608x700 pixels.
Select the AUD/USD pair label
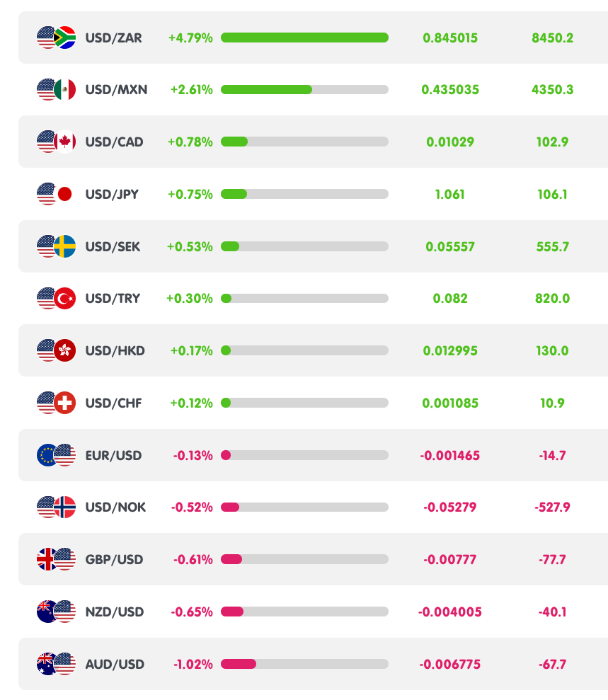[115, 664]
